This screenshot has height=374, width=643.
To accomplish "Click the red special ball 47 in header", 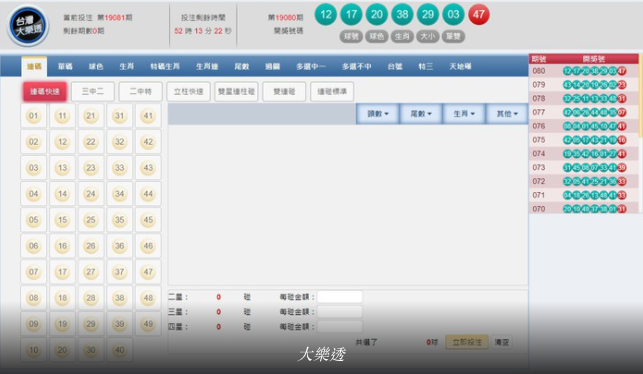I will pyautogui.click(x=479, y=14).
